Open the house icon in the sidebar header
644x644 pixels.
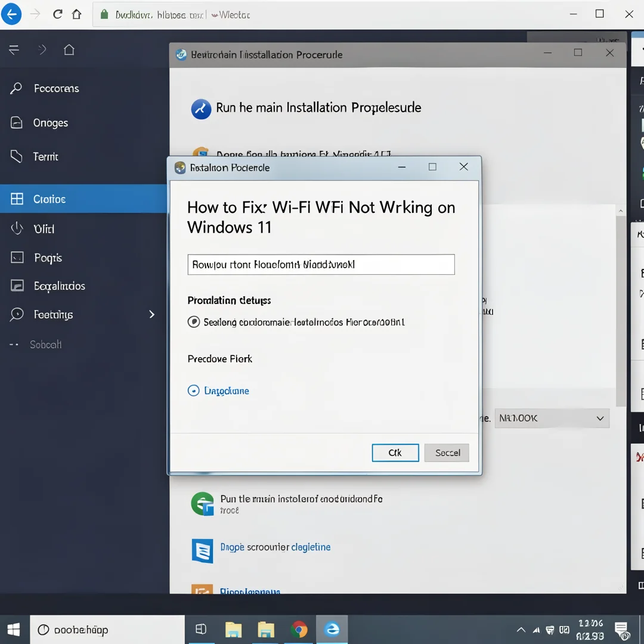[x=69, y=49]
